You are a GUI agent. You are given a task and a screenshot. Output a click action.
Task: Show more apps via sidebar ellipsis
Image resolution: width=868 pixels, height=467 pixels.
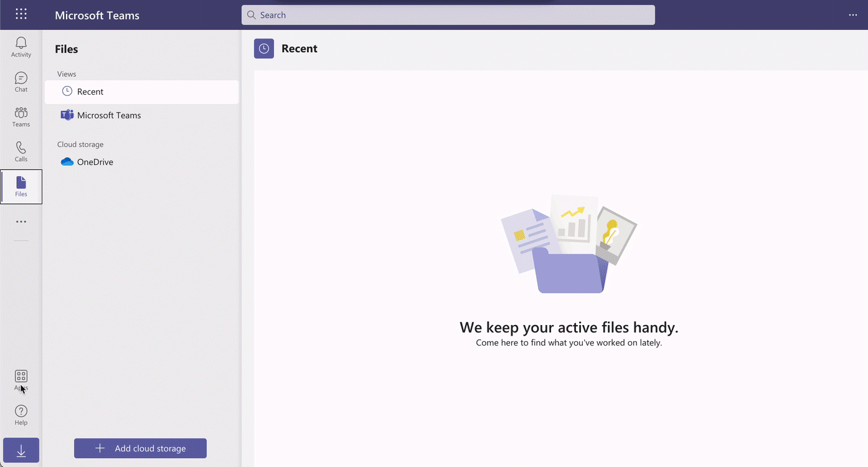coord(21,222)
